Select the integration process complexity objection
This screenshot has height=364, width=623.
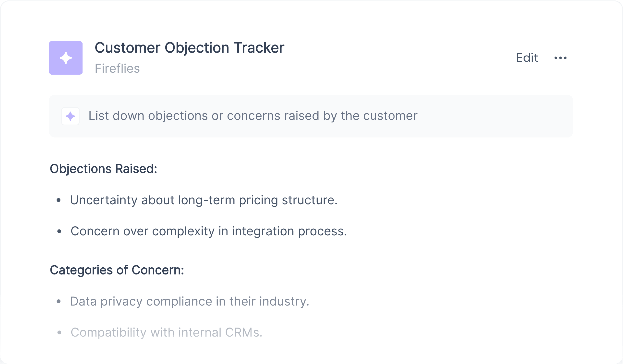(x=209, y=231)
